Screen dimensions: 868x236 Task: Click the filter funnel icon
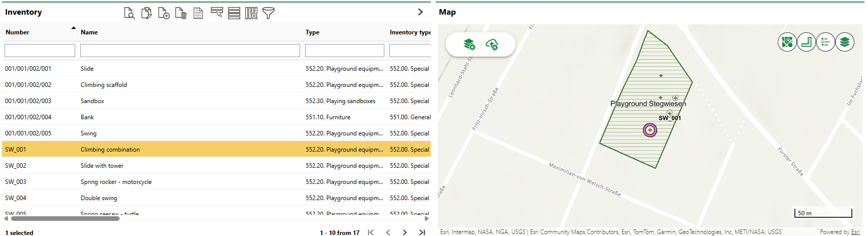click(268, 13)
